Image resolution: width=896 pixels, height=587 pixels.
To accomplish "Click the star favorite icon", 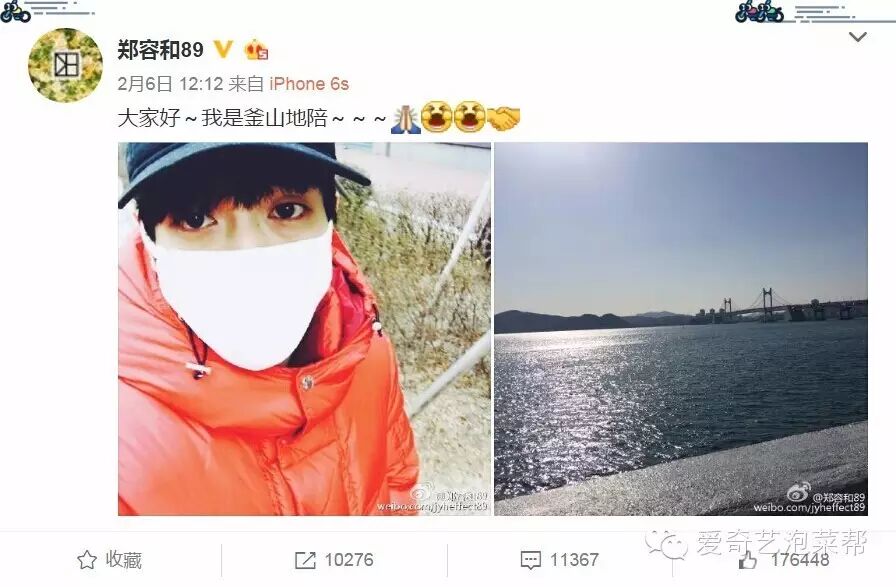I will click(x=87, y=560).
